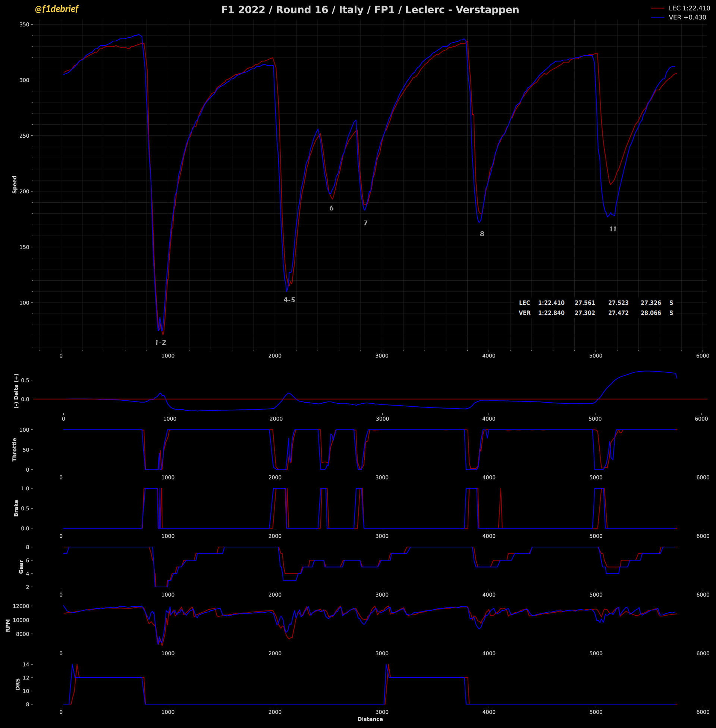
Task: Click the Brake axis label
Action: click(x=16, y=508)
